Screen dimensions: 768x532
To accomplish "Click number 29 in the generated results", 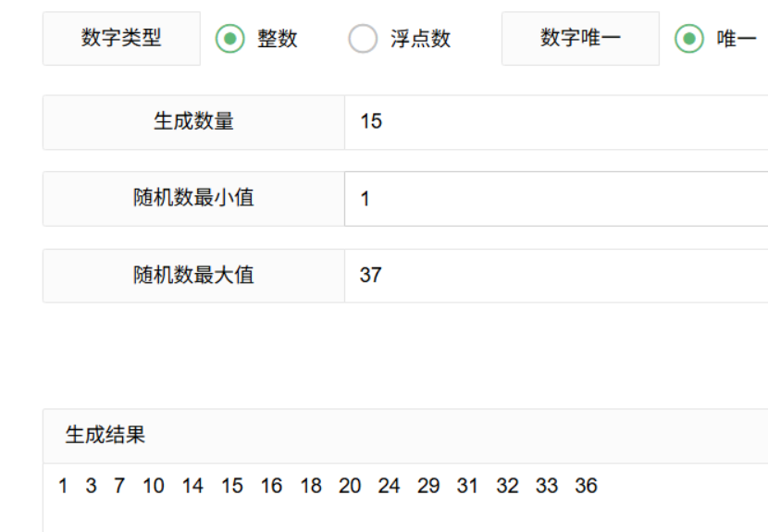I will [x=428, y=486].
